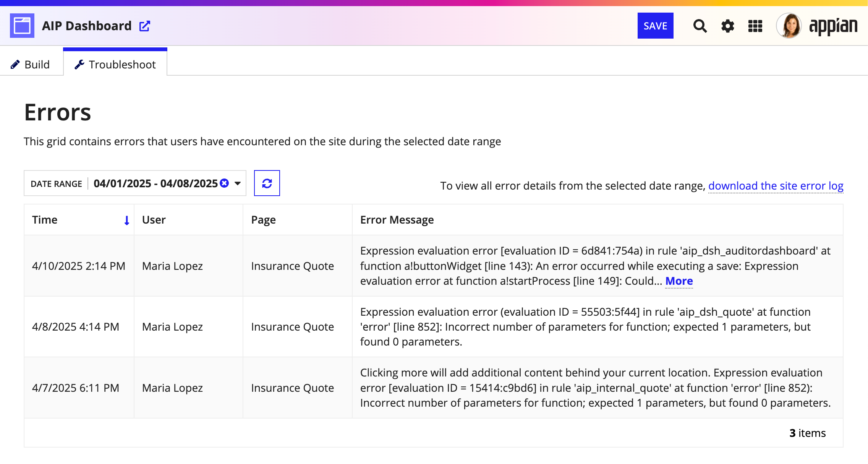The width and height of the screenshot is (868, 464).
Task: Open AIP Dashboard in new window icon
Action: coord(145,26)
